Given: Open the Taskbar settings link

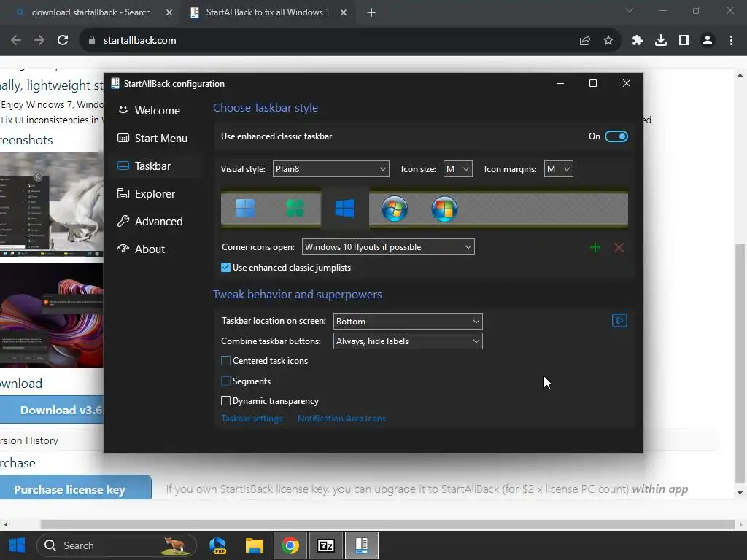Looking at the screenshot, I should pyautogui.click(x=252, y=419).
